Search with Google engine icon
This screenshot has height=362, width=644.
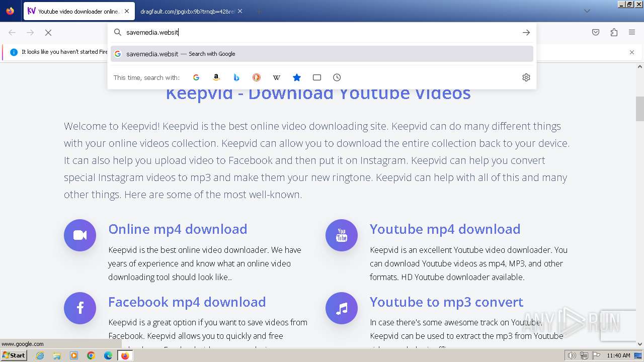click(x=196, y=77)
